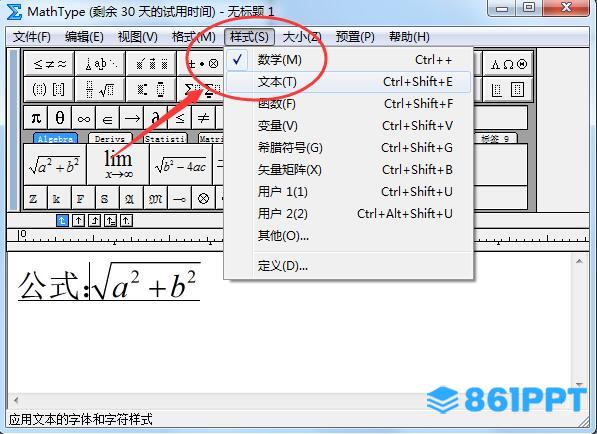Viewport: 597px width, 434px height.
Task: Click the horizontal scrollbar left arrow
Action: [x=16, y=400]
